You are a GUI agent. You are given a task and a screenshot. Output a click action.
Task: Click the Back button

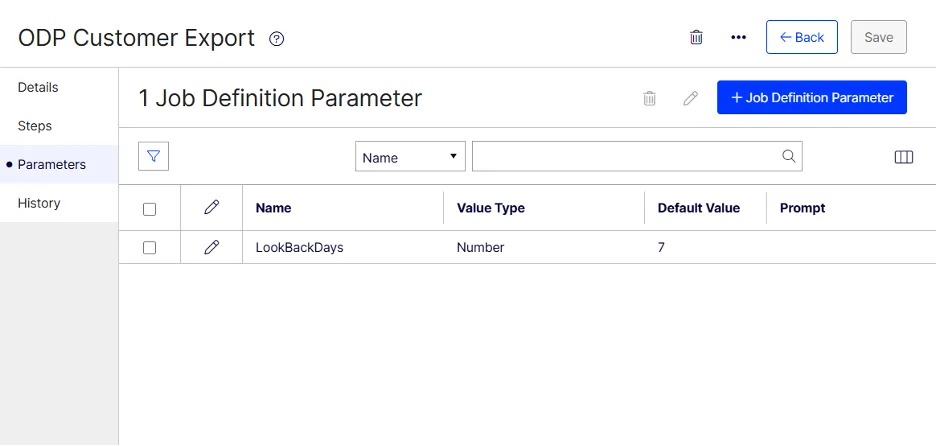point(802,37)
